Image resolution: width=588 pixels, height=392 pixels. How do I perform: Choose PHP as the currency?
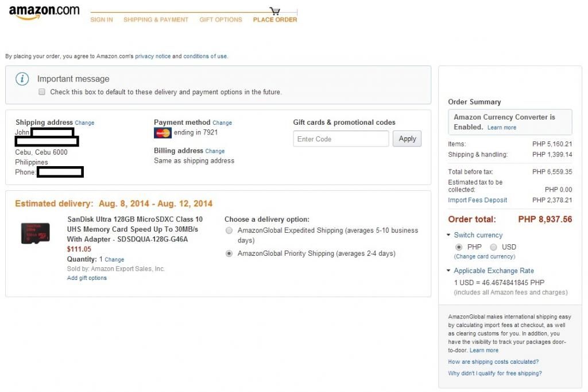click(x=459, y=247)
